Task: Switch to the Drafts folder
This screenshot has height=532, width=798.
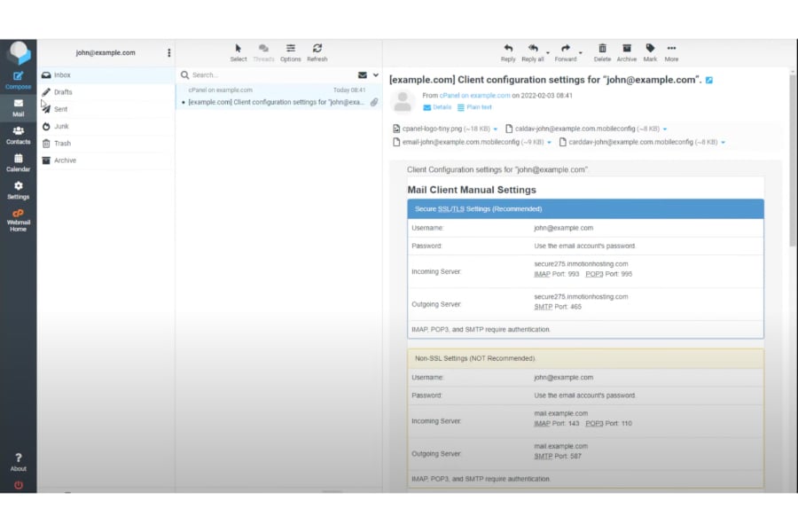Action: [62, 91]
